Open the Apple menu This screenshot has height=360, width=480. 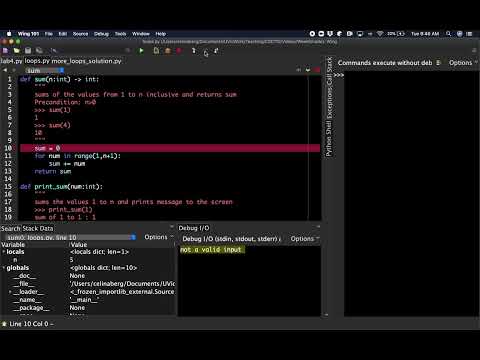coord(9,34)
